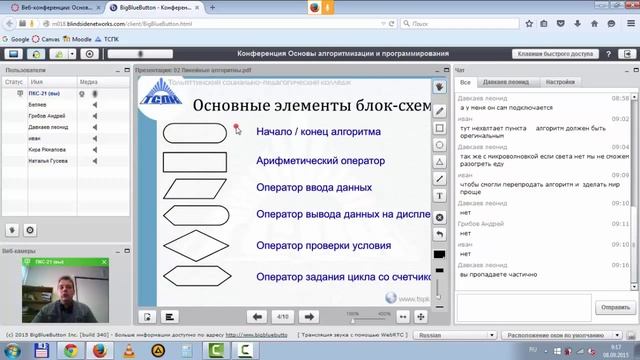The height and width of the screenshot is (360, 640).
Task: Open the Moodle bookmark
Action: [x=78, y=39]
